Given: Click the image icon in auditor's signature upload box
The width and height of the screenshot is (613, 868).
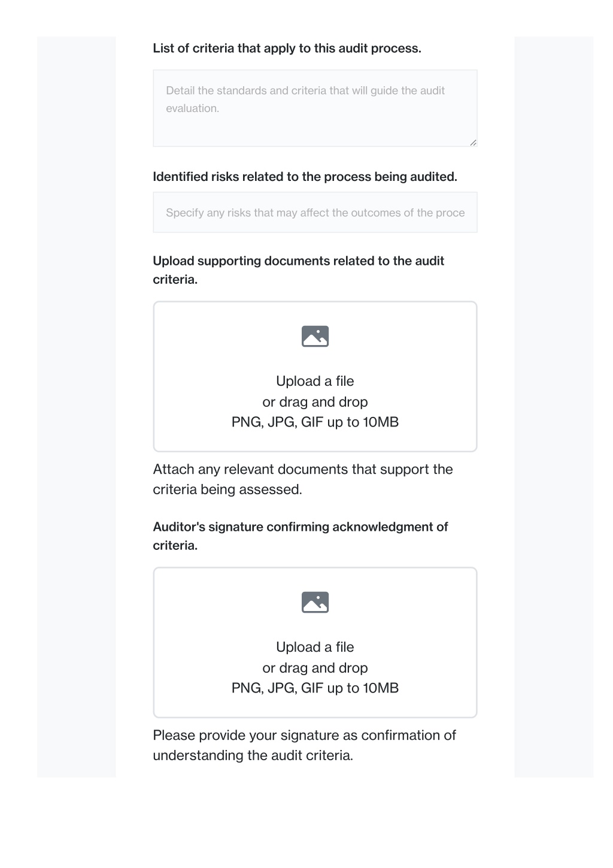Looking at the screenshot, I should (x=315, y=603).
